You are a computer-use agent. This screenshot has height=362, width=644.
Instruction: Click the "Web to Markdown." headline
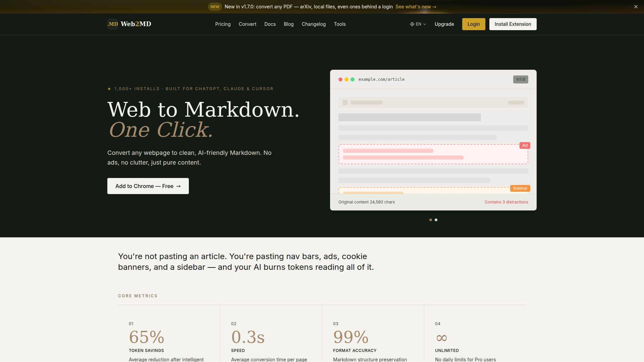(203, 110)
